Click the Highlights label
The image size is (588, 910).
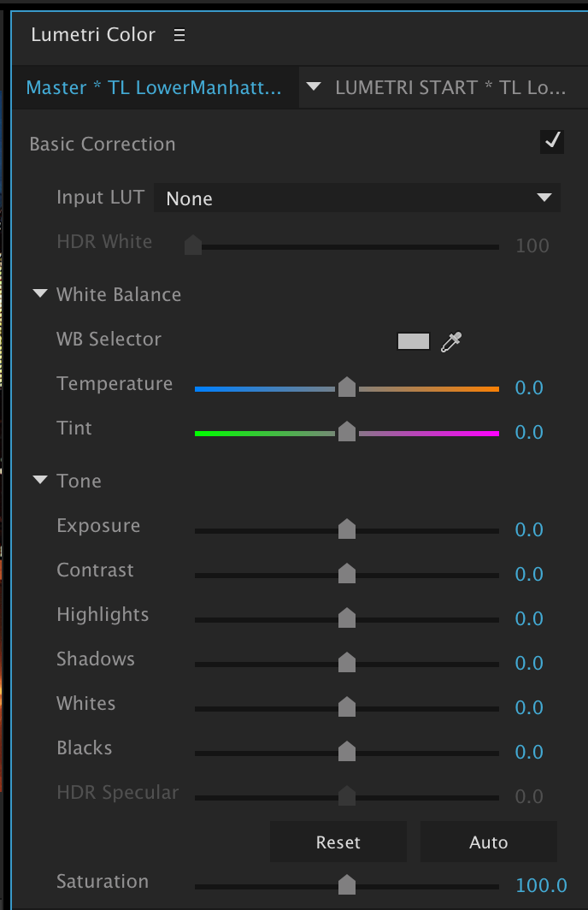pos(103,615)
